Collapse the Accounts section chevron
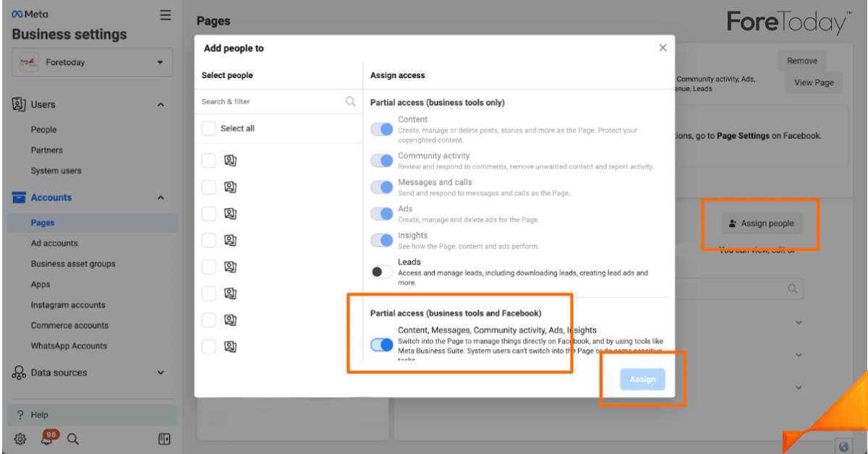868x454 pixels. point(161,198)
